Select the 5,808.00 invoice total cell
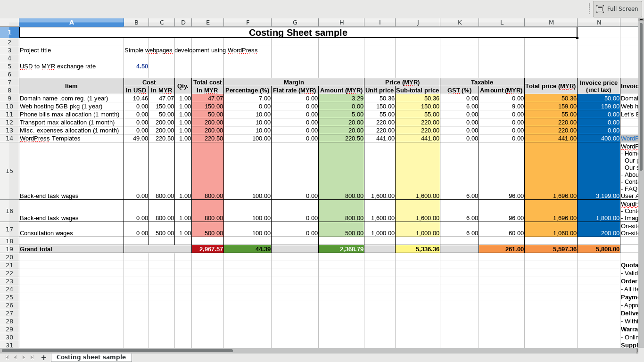Image resolution: width=644 pixels, height=362 pixels. pyautogui.click(x=599, y=249)
